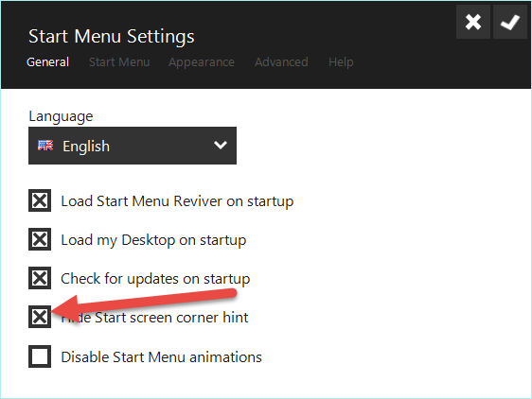Cancel settings with the X button
The width and height of the screenshot is (532, 399).
473,23
